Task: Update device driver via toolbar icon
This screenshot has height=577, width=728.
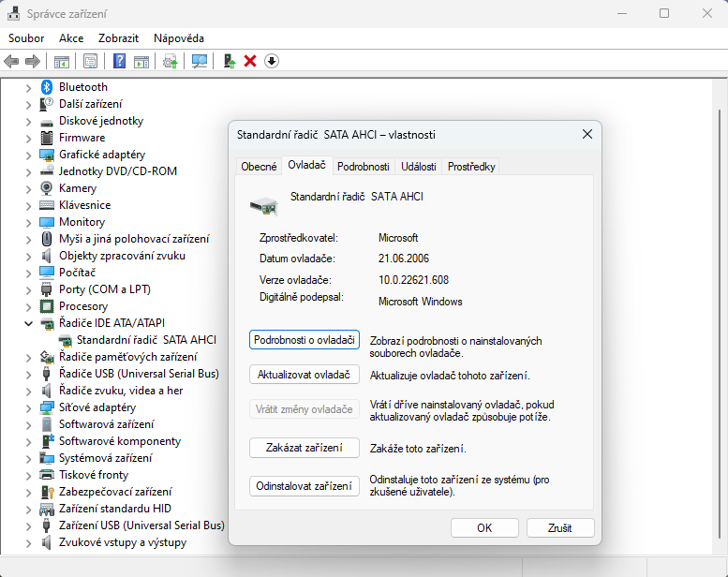Action: click(171, 61)
